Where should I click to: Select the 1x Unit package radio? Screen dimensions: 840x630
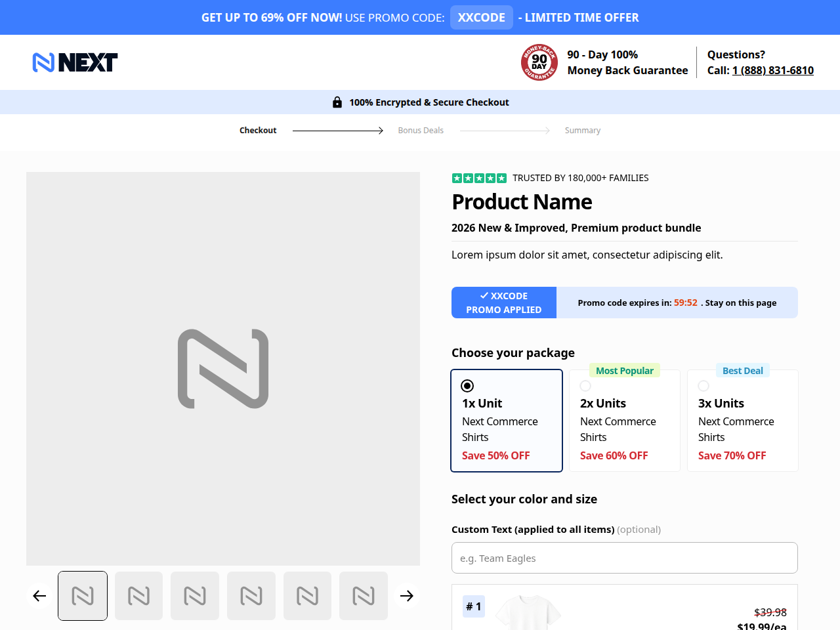coord(467,386)
